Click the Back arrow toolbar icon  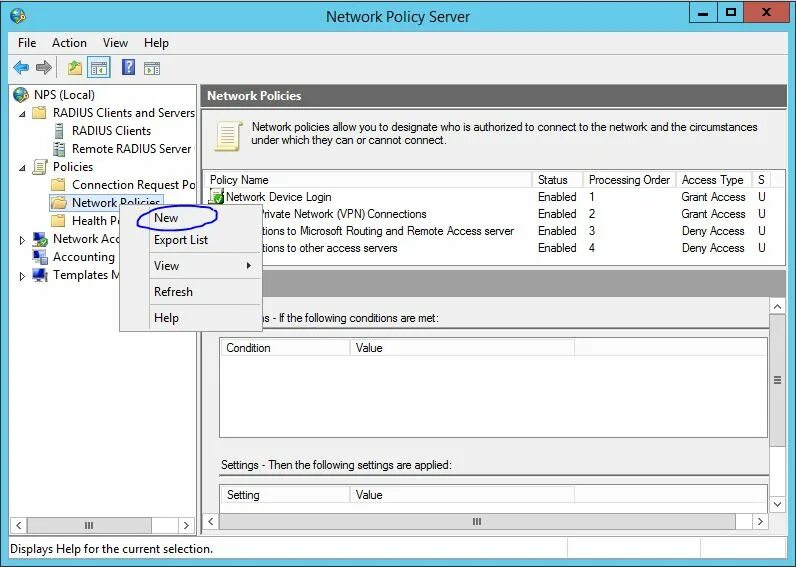(x=21, y=68)
